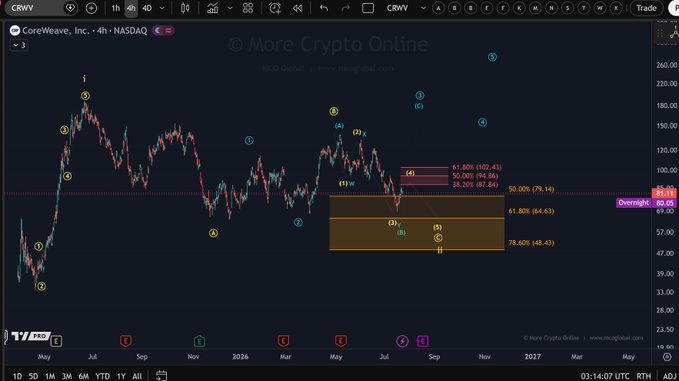Image resolution: width=679 pixels, height=381 pixels.
Task: Click the diamond icon beside CRWV symbol
Action: (x=70, y=8)
